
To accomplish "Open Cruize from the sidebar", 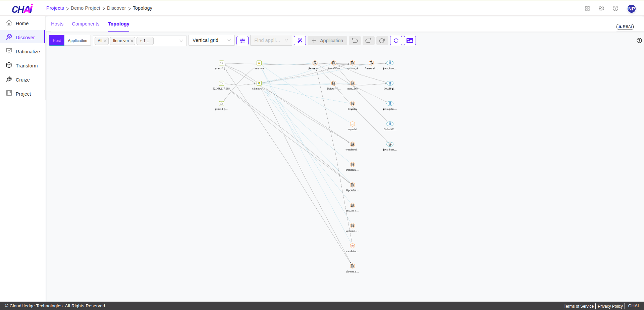I will [x=9, y=80].
